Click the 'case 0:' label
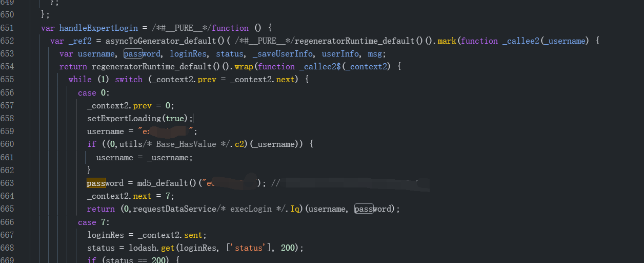Image resolution: width=644 pixels, height=263 pixels. tap(94, 92)
